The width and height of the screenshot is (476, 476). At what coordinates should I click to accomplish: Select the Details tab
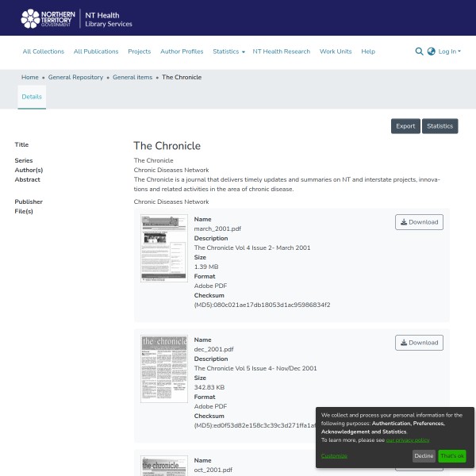tap(32, 96)
